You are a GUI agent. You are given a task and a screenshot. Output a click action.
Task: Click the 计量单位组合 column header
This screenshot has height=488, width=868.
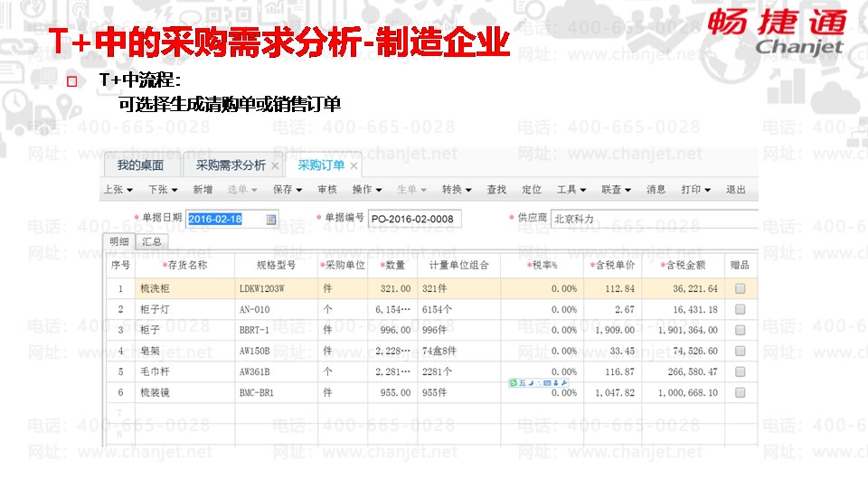[459, 266]
